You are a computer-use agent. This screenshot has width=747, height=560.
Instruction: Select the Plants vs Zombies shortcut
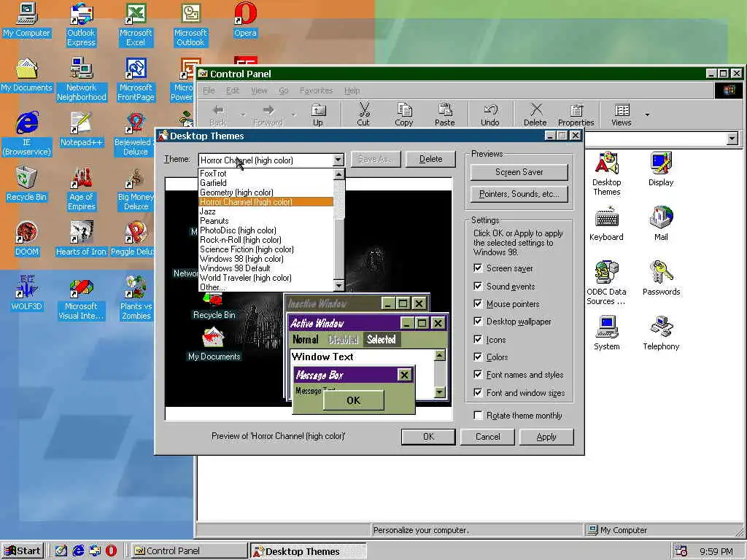(x=136, y=297)
